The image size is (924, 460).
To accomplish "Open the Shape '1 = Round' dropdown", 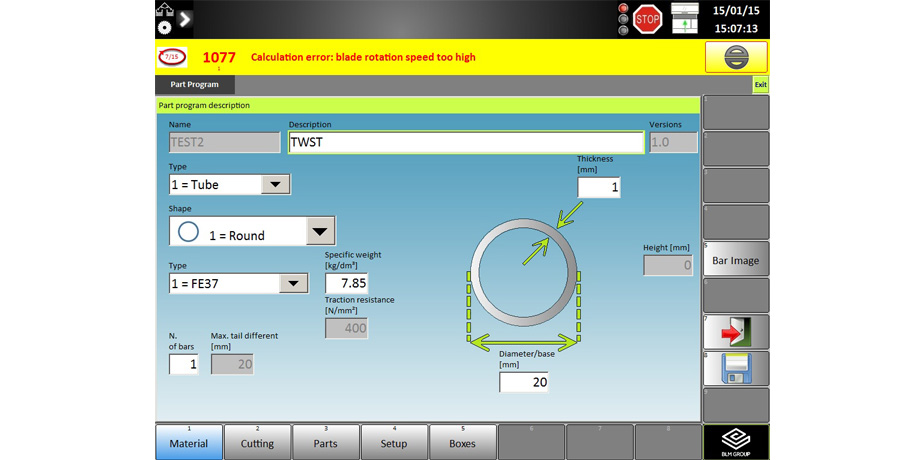I will (x=319, y=232).
